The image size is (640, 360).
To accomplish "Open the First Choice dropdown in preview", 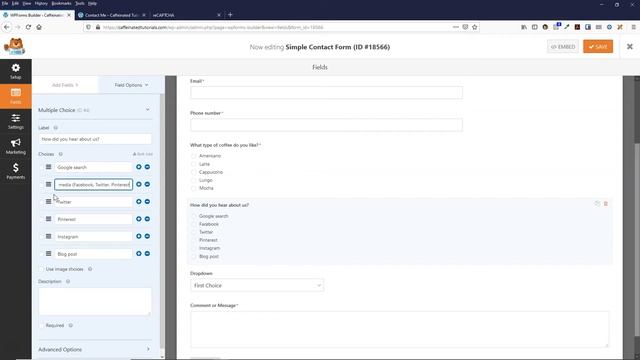I will tap(257, 285).
